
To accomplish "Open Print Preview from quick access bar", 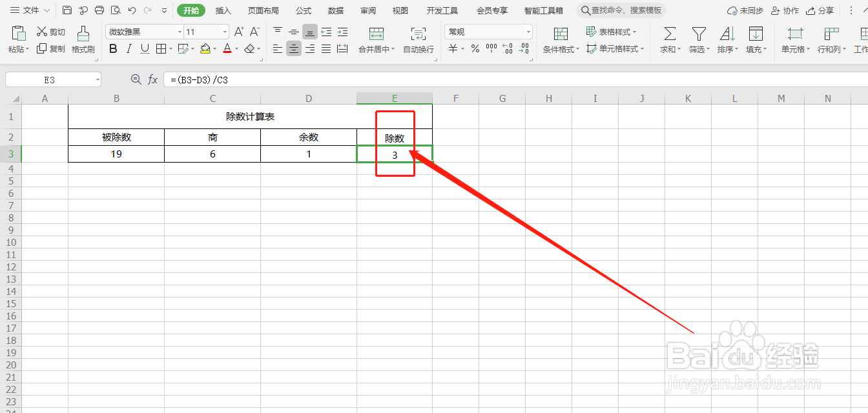I will 116,10.
